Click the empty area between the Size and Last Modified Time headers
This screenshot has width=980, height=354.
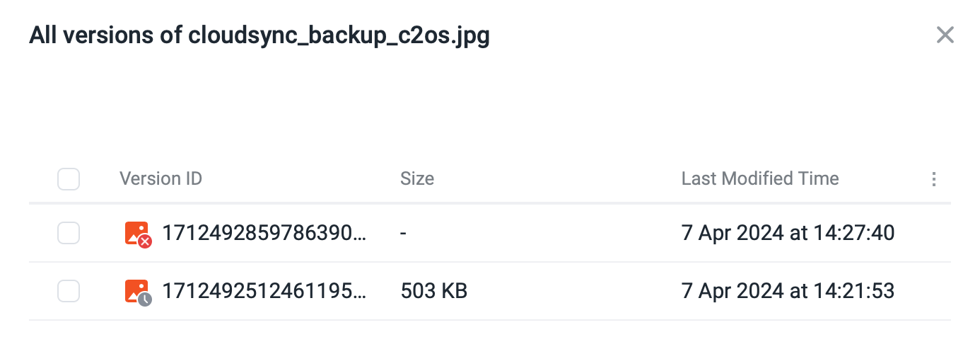[558, 178]
